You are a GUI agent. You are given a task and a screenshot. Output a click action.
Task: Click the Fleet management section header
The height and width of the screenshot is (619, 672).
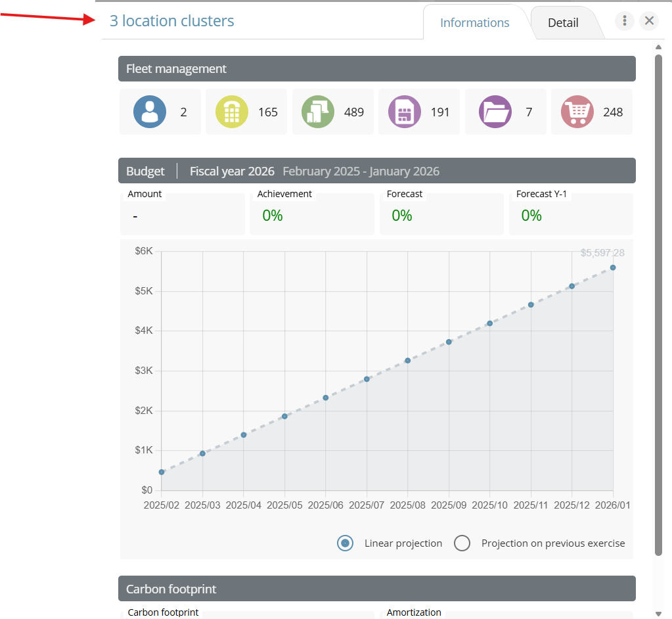click(x=376, y=69)
